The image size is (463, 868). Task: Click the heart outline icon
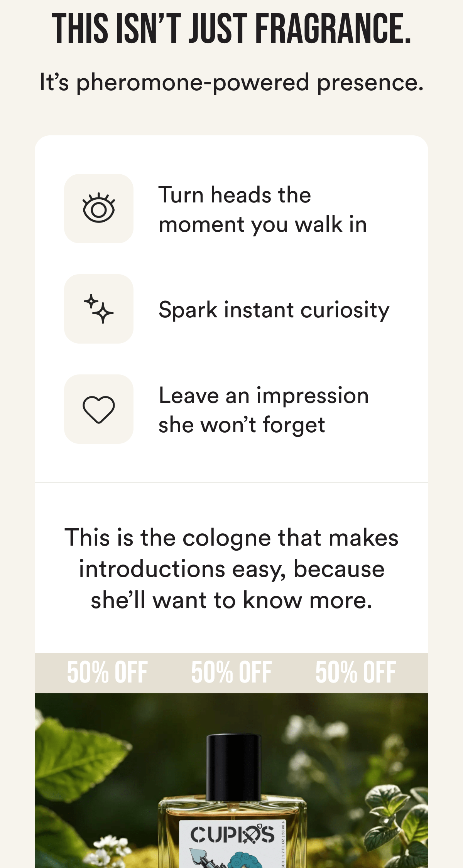(99, 410)
